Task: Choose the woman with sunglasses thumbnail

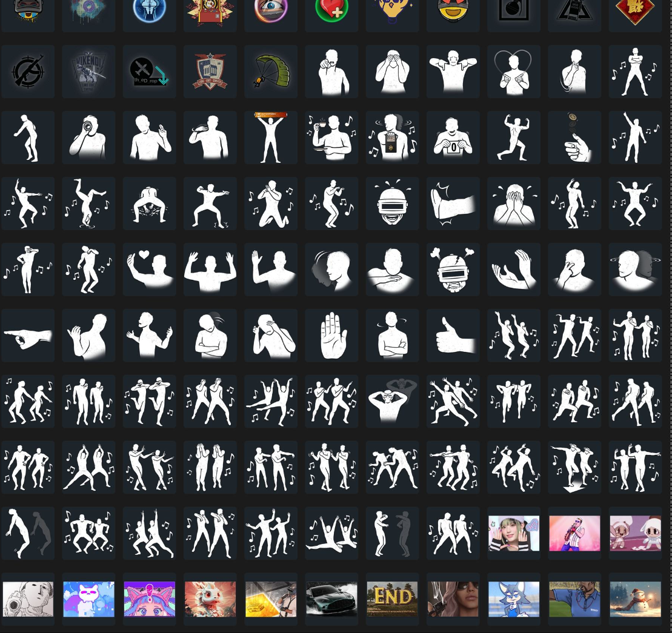Action: [x=453, y=599]
